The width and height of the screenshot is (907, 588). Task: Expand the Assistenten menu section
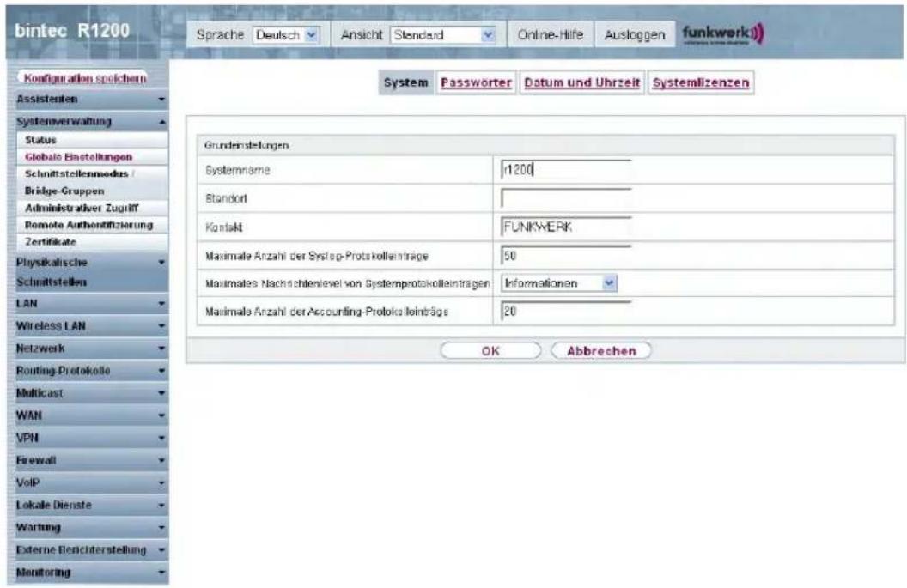tap(91, 100)
